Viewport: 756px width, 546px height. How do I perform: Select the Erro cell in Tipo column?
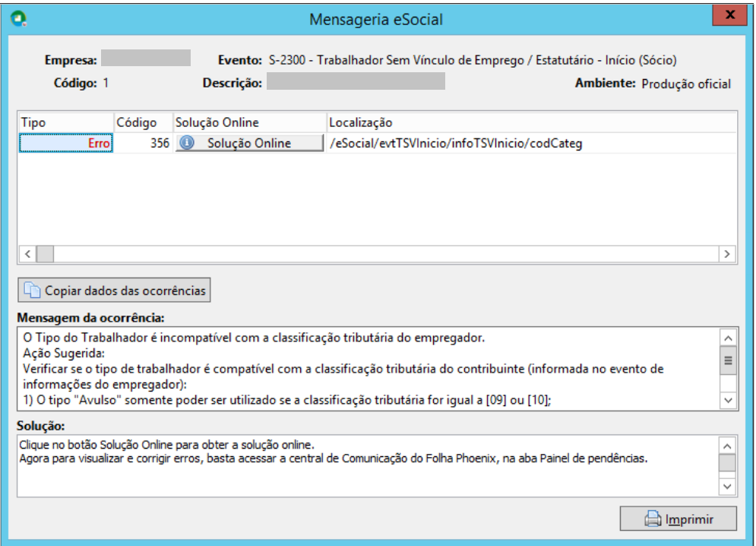point(66,143)
